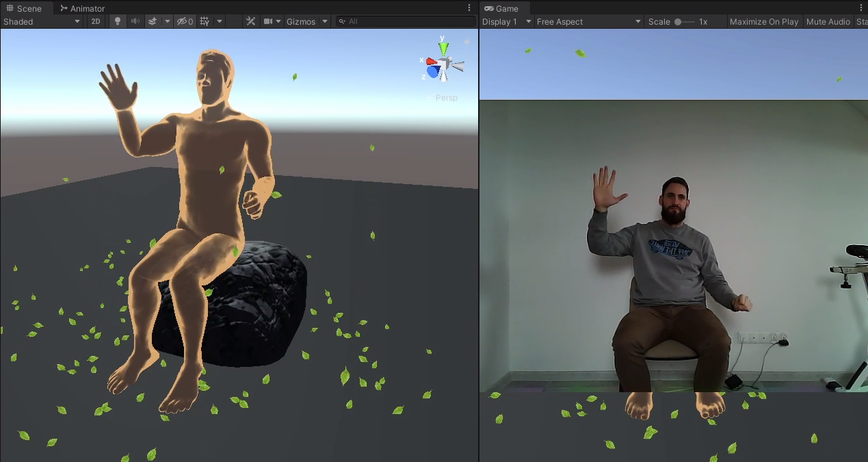Toggle scene lighting with the lightbulb icon
The image size is (868, 462).
click(x=118, y=21)
